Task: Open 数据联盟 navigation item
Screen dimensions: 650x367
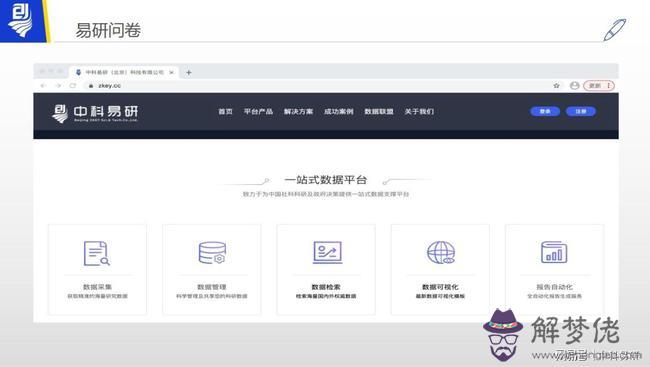Action: (378, 112)
